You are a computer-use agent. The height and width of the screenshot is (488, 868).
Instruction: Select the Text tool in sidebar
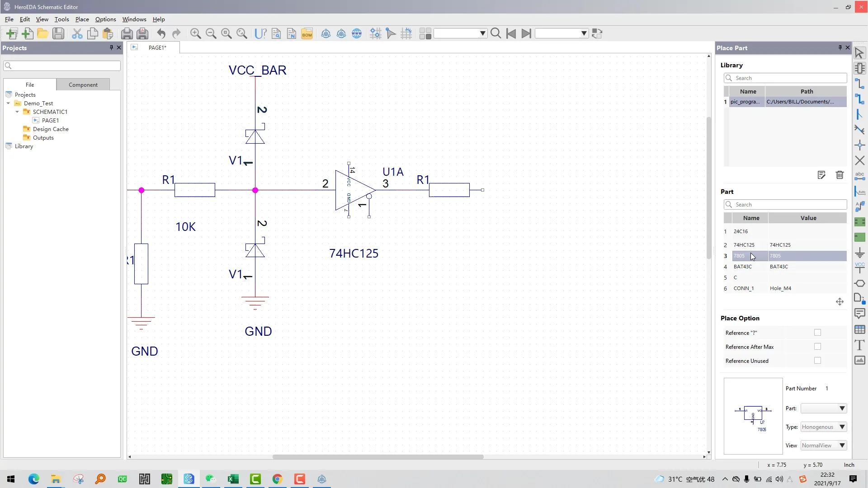(x=859, y=345)
